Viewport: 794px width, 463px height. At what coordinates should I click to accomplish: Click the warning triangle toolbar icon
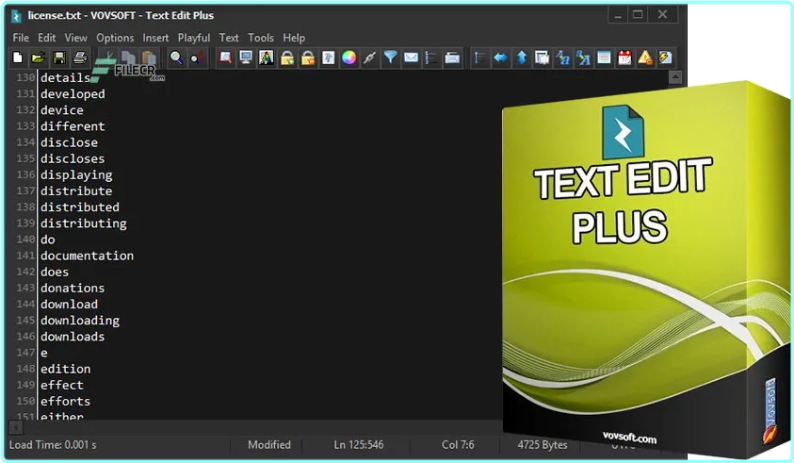click(645, 58)
